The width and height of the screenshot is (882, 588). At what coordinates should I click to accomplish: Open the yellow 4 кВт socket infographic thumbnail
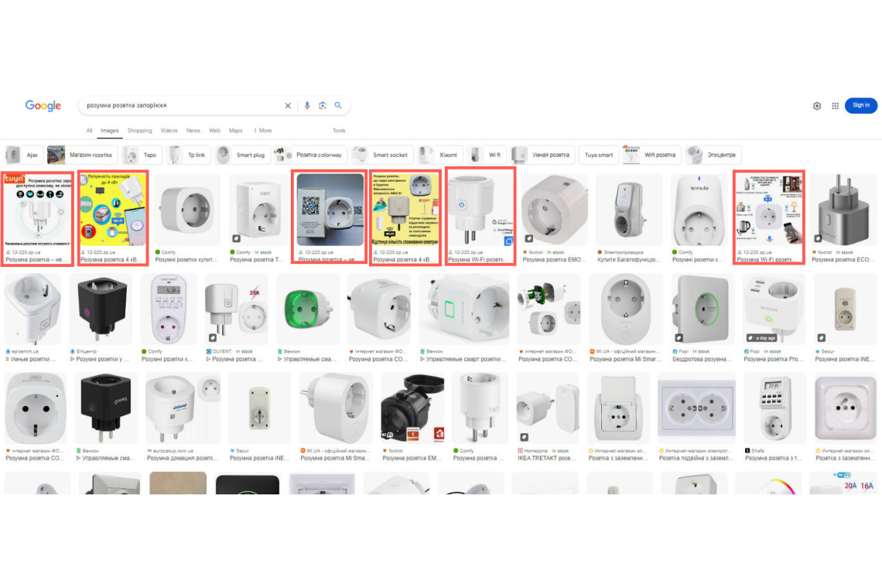(112, 210)
